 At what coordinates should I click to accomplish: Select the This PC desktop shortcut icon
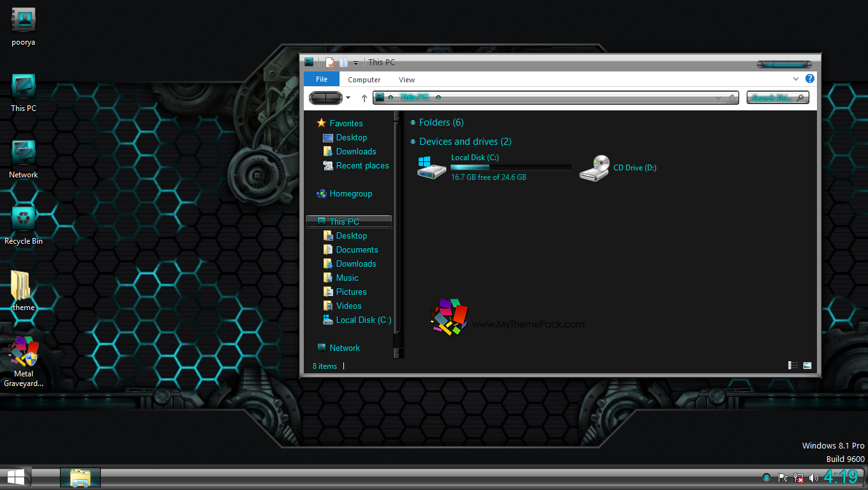click(x=24, y=85)
